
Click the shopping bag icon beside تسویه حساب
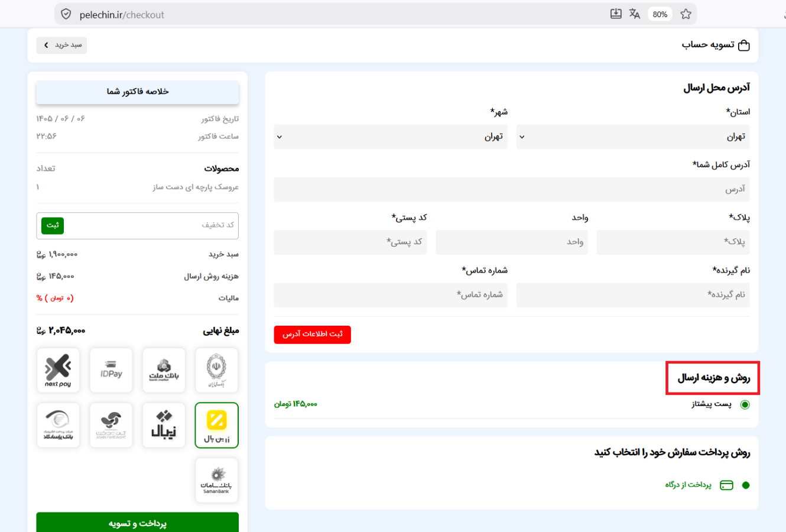click(744, 45)
